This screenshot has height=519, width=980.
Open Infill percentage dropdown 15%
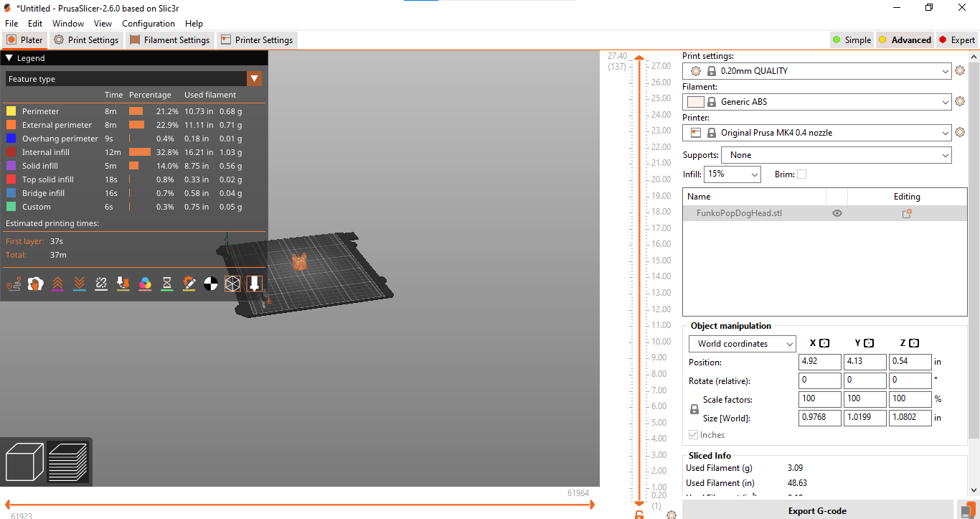(732, 174)
